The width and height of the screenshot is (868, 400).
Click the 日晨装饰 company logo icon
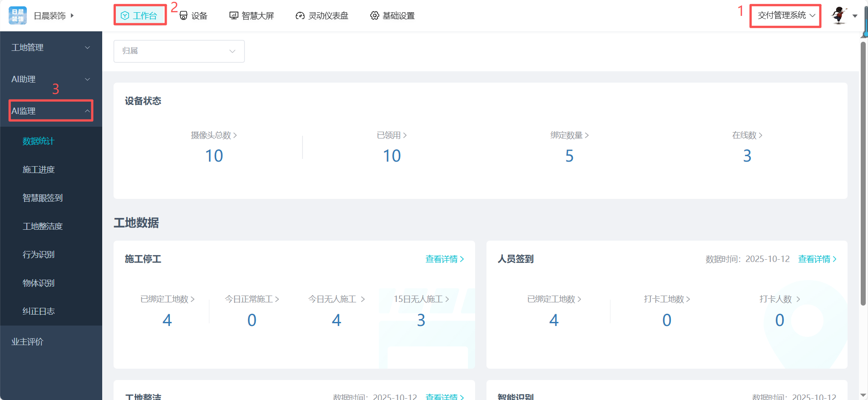click(x=18, y=15)
